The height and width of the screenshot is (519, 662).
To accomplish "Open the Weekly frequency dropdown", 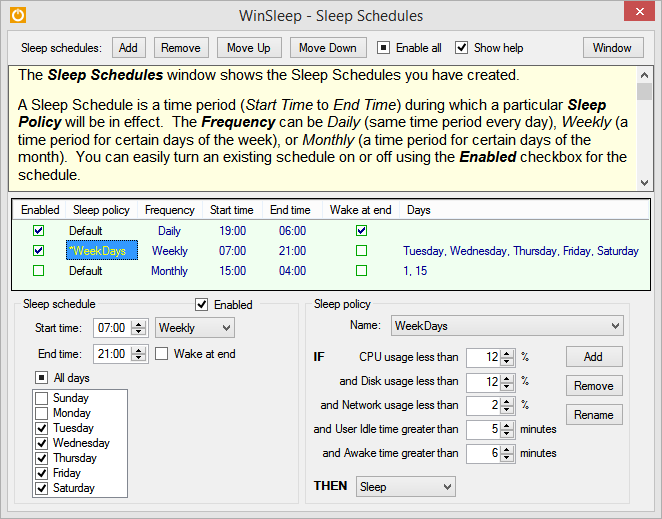I will click(195, 328).
